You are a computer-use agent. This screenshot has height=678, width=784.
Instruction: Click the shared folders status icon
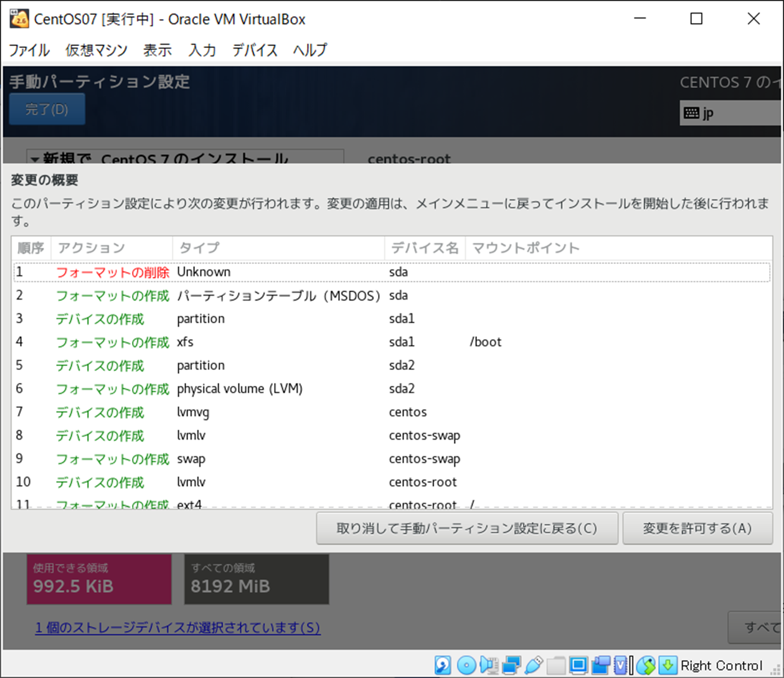[x=556, y=665]
